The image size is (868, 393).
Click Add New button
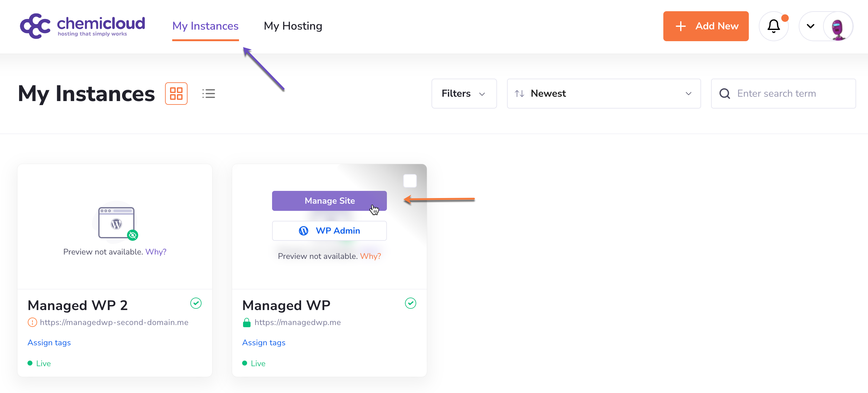705,26
